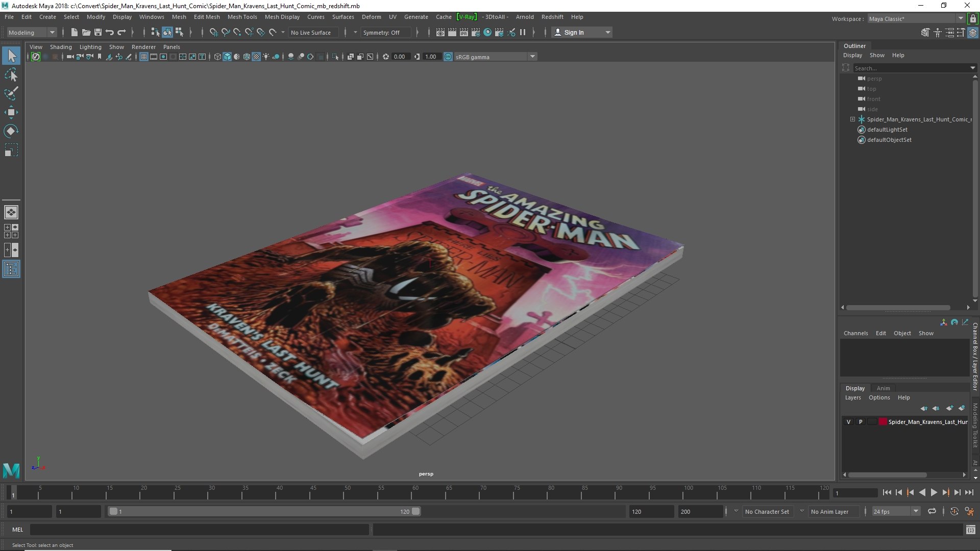Image resolution: width=980 pixels, height=551 pixels.
Task: Open the viewport Shading menu
Action: tap(61, 47)
